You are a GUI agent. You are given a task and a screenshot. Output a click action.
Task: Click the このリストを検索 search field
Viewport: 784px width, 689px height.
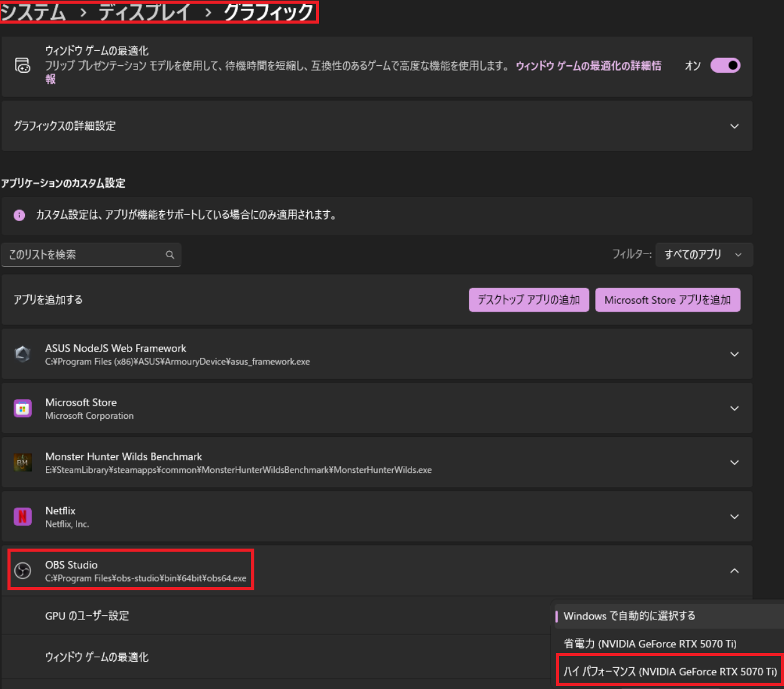point(84,255)
